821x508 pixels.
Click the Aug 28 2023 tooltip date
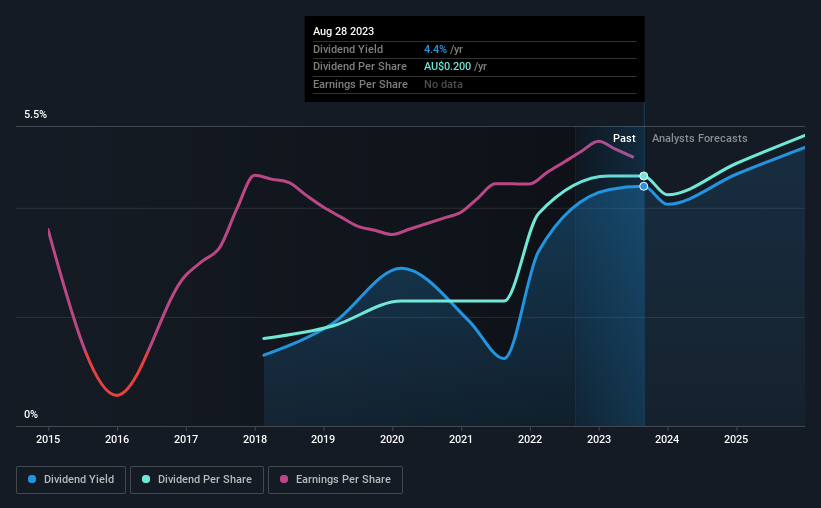tap(343, 31)
